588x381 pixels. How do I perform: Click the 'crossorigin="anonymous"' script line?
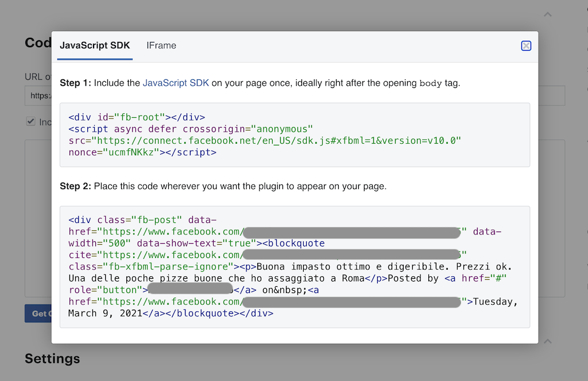point(191,129)
